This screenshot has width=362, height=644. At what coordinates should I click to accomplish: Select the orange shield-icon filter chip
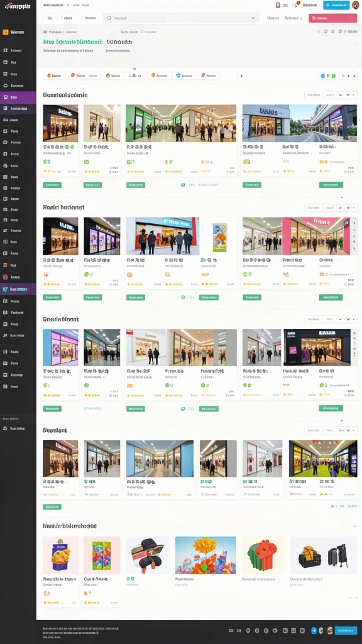(x=159, y=75)
